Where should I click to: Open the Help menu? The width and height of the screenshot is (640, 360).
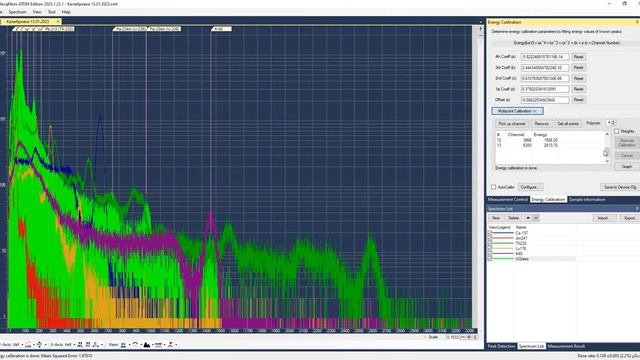click(66, 12)
